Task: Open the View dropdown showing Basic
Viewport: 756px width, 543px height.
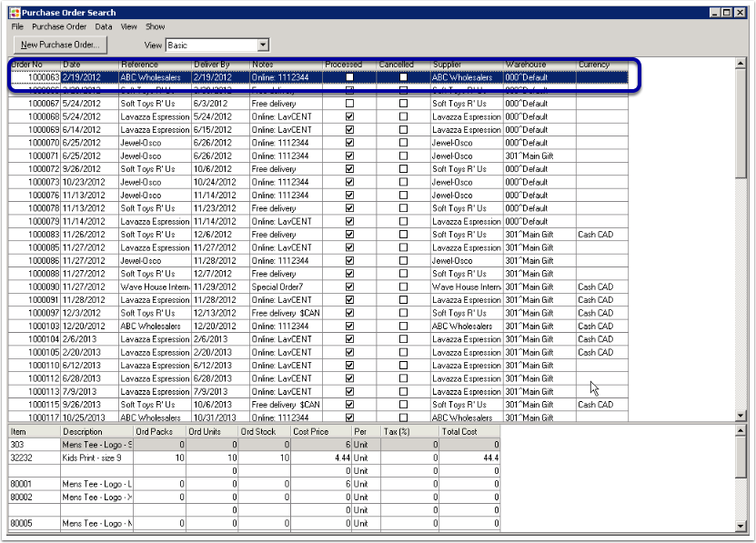Action: coord(264,44)
